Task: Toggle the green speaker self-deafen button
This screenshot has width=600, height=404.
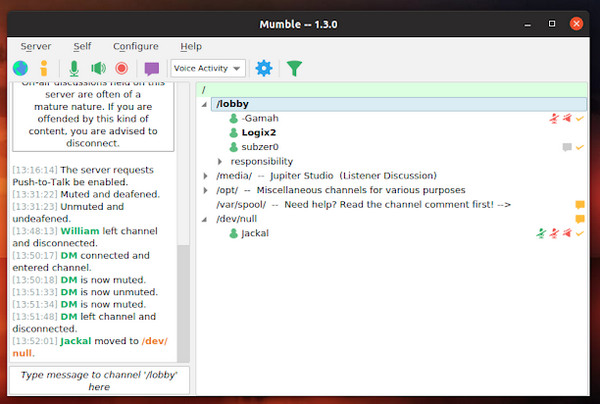Action: click(98, 68)
